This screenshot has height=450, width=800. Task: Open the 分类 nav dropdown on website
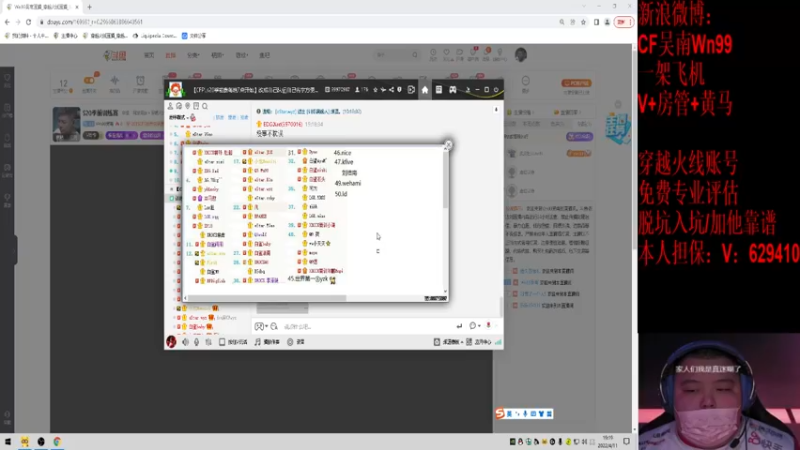pyautogui.click(x=193, y=55)
